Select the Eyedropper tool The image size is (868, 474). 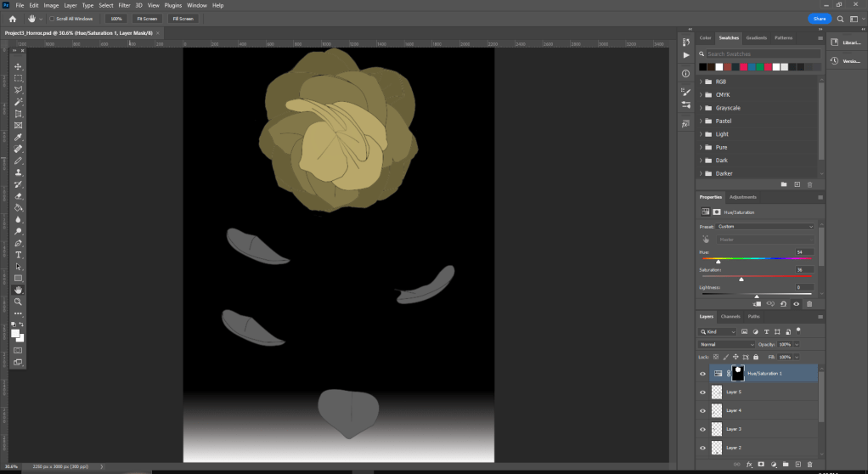pyautogui.click(x=19, y=137)
